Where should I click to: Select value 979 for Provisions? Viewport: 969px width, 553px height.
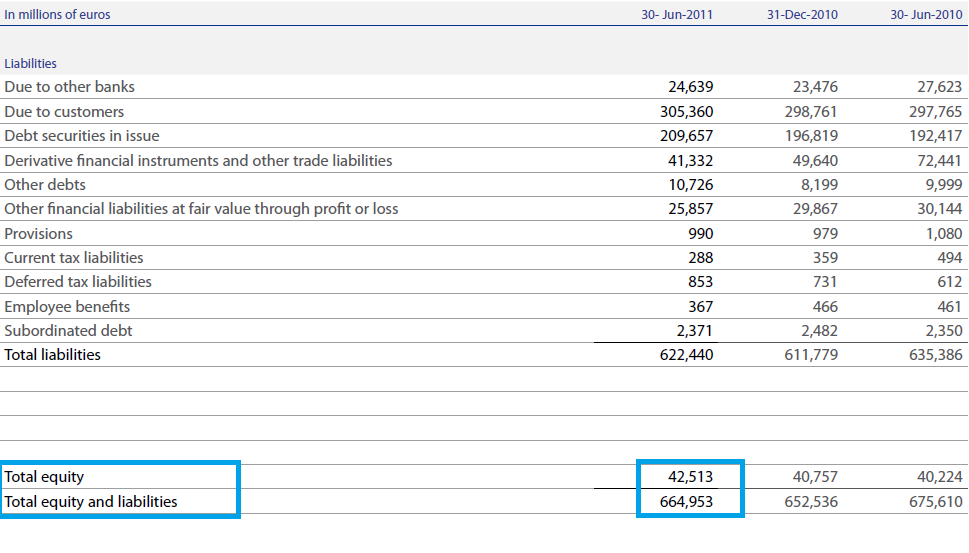pyautogui.click(x=825, y=234)
